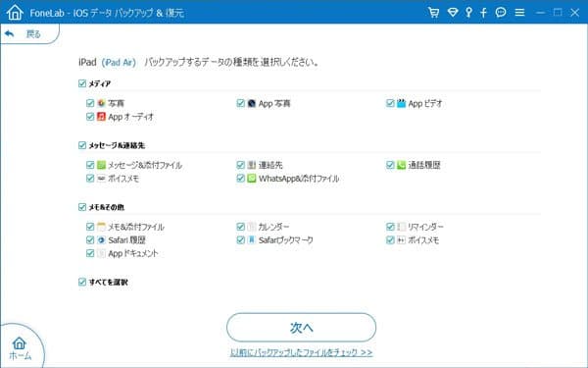The image size is (588, 368).
Task: Click the FoneLab home icon in title bar
Action: [x=15, y=12]
